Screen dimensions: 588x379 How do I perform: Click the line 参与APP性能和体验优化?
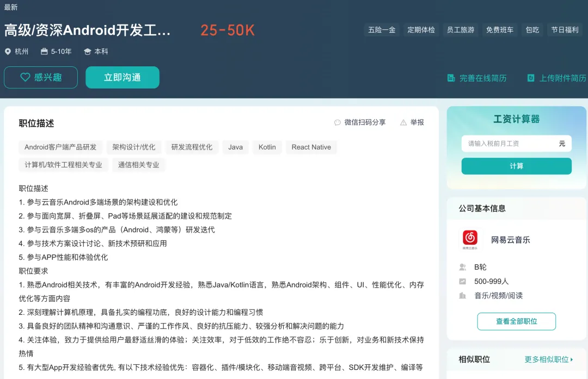[x=63, y=257]
